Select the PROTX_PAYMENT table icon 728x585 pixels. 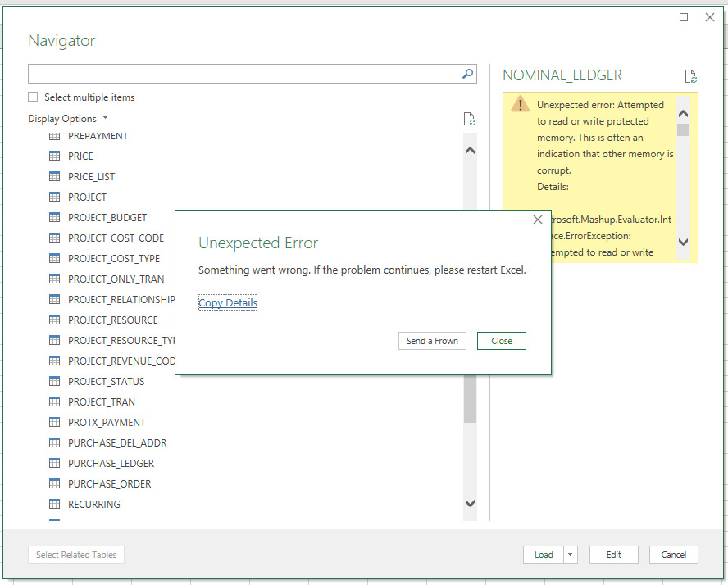(54, 422)
